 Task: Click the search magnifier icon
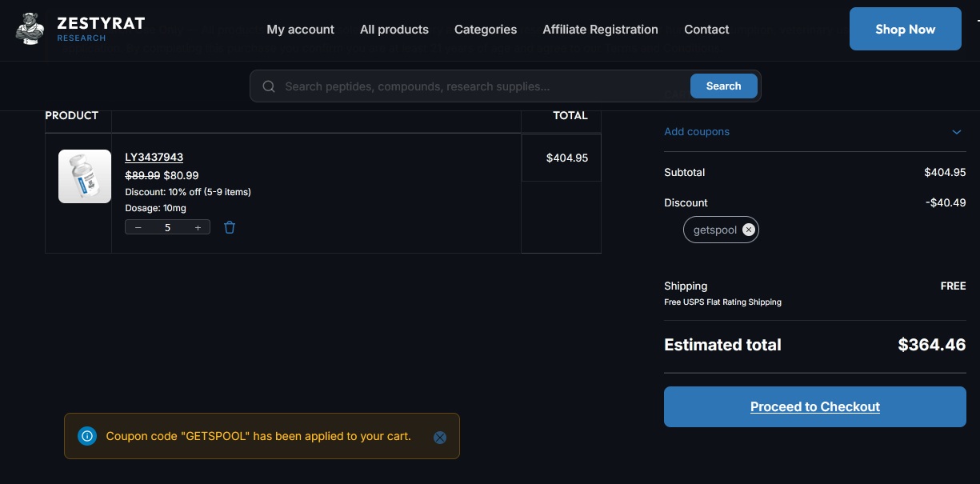point(269,86)
